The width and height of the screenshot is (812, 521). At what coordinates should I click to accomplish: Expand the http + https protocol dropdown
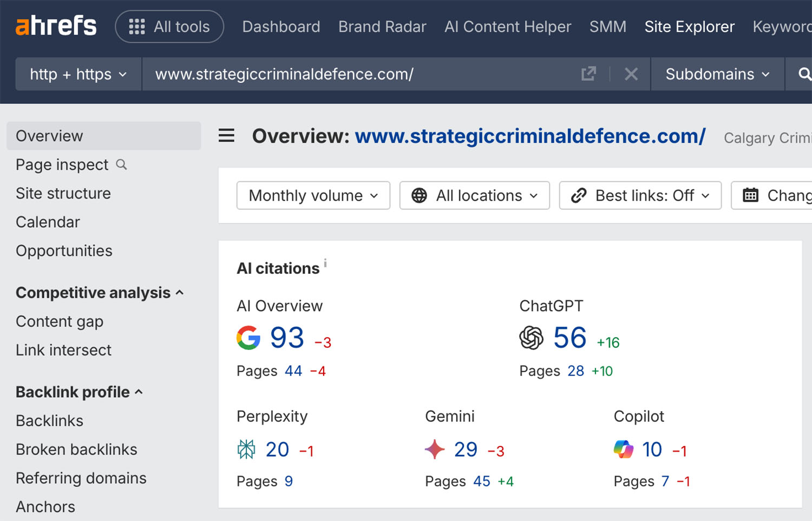(77, 74)
